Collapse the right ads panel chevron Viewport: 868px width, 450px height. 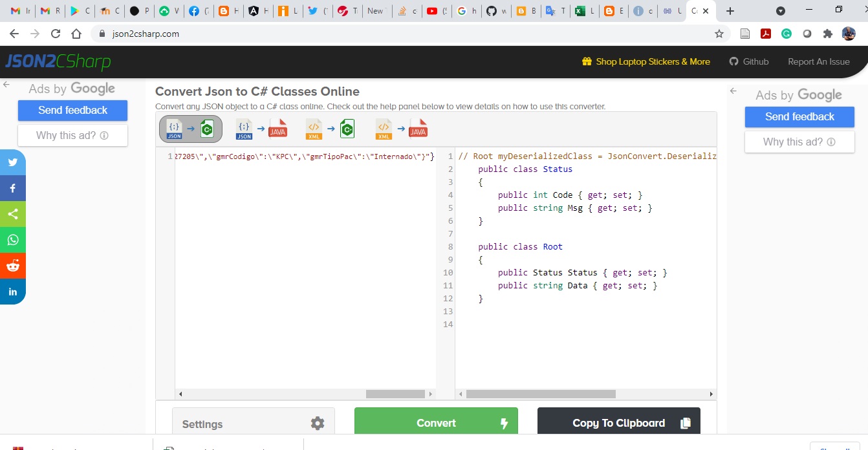coord(732,91)
